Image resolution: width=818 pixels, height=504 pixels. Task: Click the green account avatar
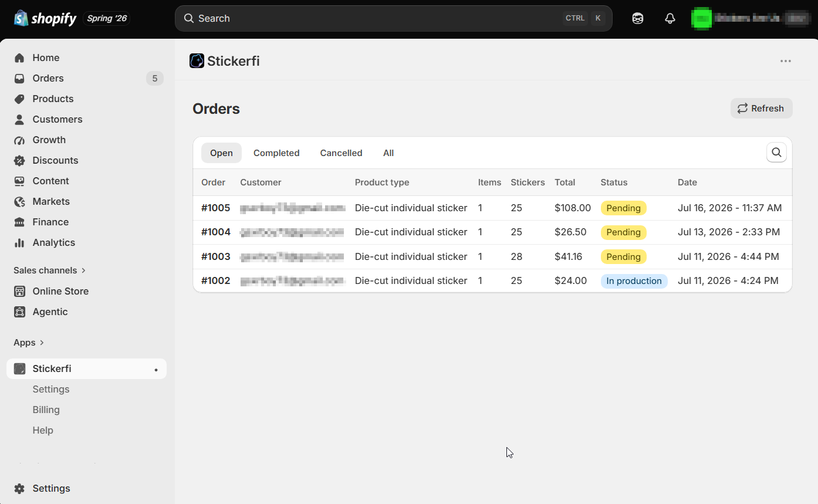tap(702, 18)
